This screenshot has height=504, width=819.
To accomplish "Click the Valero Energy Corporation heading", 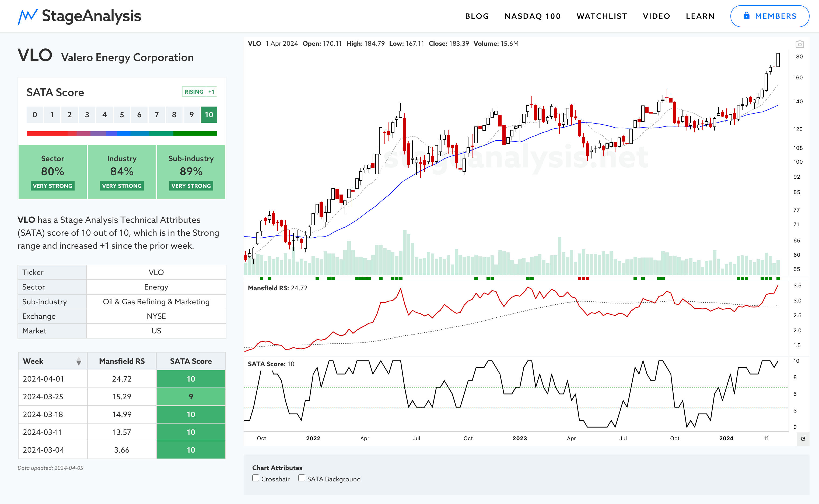I will (127, 57).
